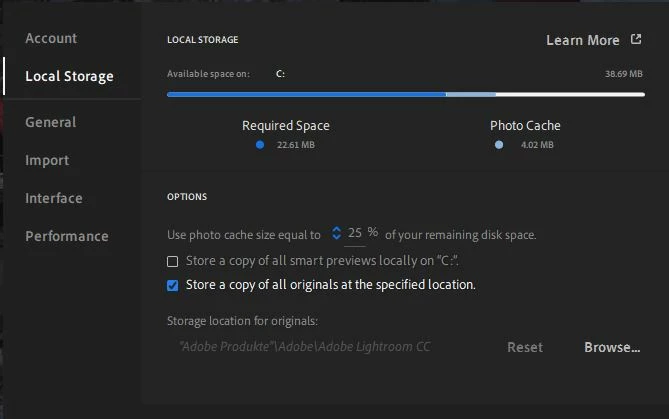This screenshot has width=669, height=419.
Task: Open Performance preferences
Action: pyautogui.click(x=67, y=236)
